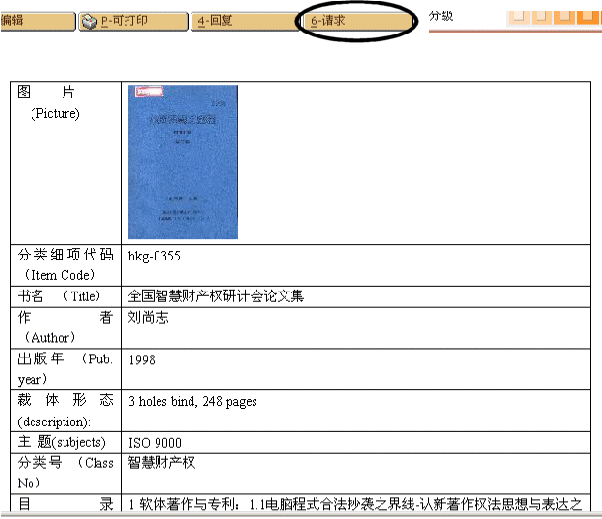Viewport: 602px width, 519px height.
Task: Select the second 分级 rating square
Action: (x=541, y=16)
